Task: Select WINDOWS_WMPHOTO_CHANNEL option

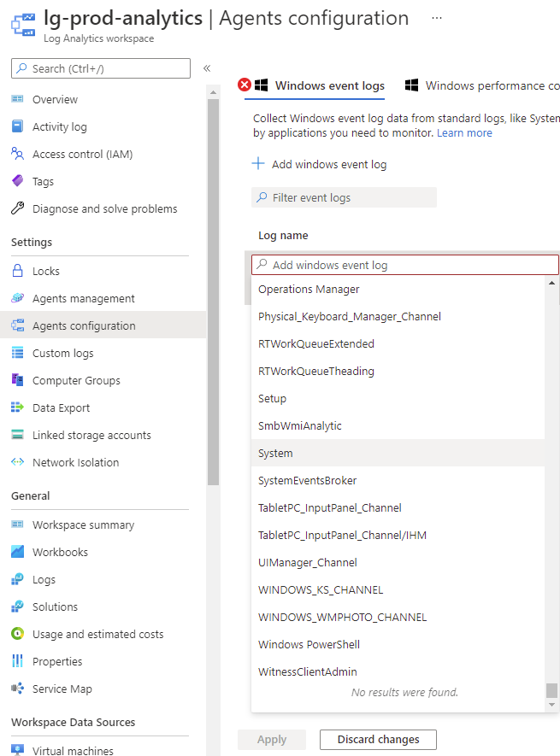Action: coord(398,617)
